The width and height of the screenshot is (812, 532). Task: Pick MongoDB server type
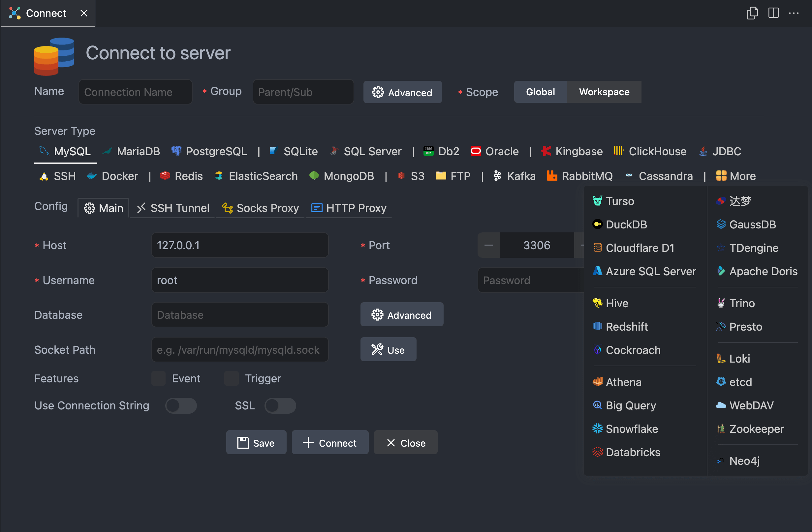(x=341, y=176)
